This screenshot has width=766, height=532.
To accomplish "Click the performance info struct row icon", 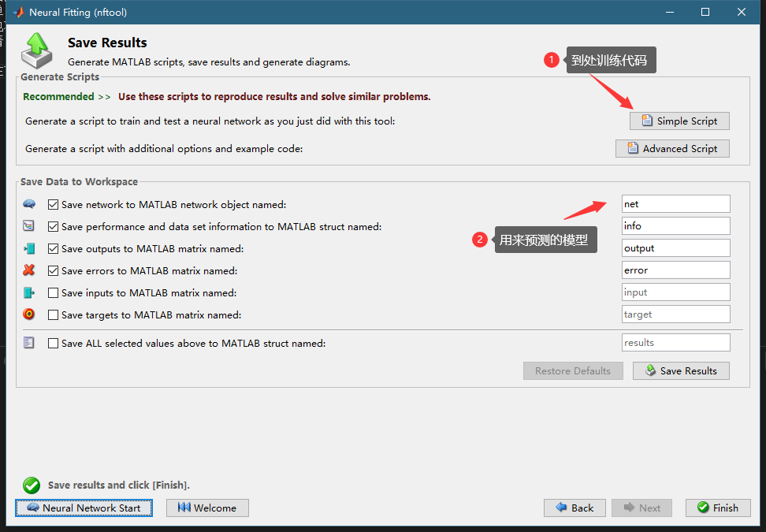I will (x=29, y=226).
